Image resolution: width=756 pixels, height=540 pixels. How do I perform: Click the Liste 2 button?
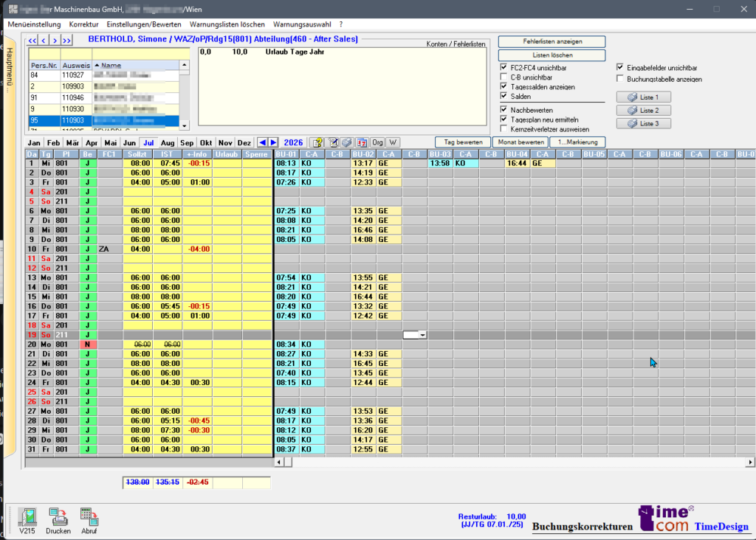pos(644,111)
